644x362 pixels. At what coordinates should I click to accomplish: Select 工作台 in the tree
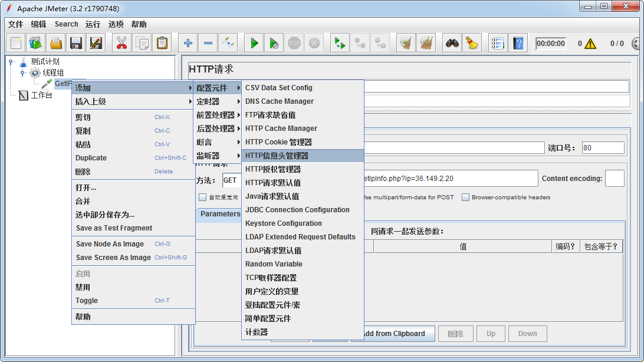(41, 96)
